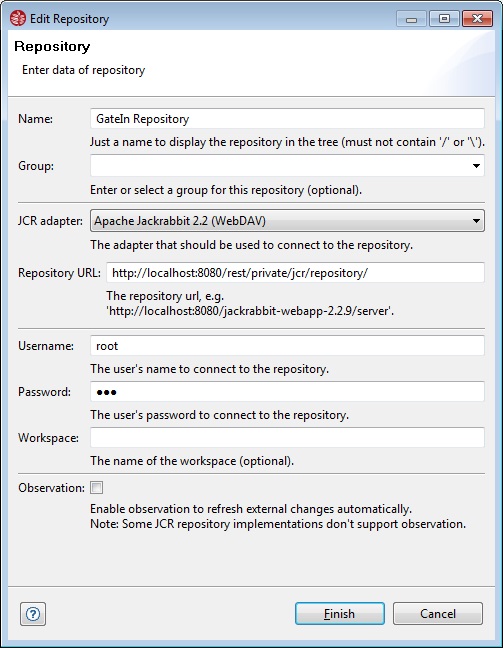This screenshot has width=503, height=648.
Task: Open the Group dropdown arrow
Action: (476, 166)
